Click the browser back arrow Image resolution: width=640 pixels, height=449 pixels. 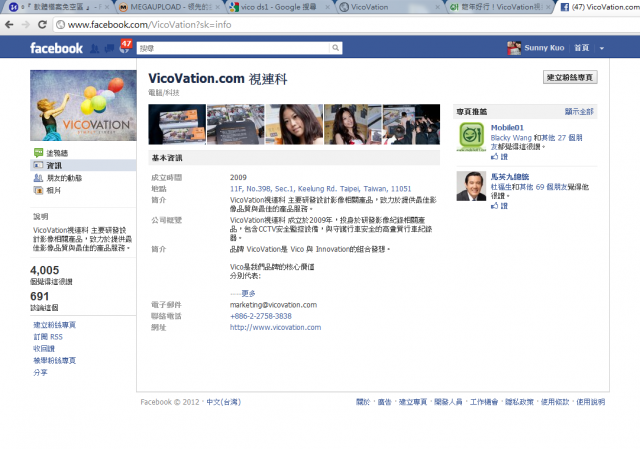pyautogui.click(x=9, y=24)
